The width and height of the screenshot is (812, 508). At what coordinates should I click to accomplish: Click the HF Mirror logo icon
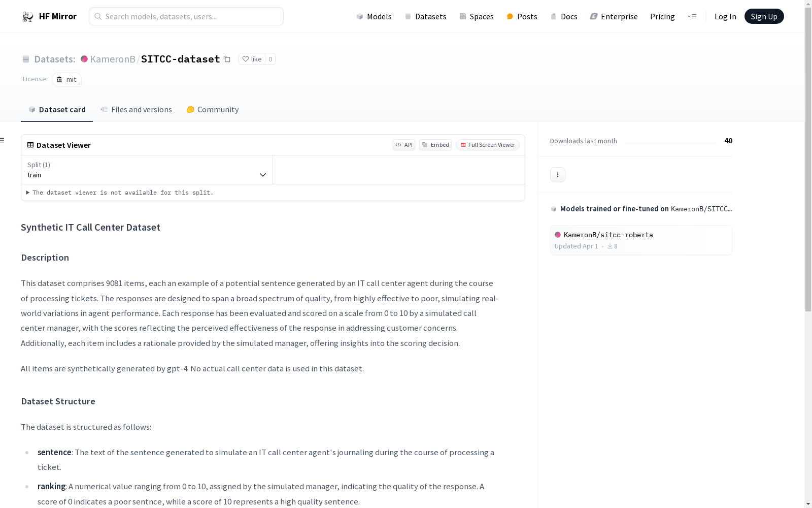(x=28, y=17)
